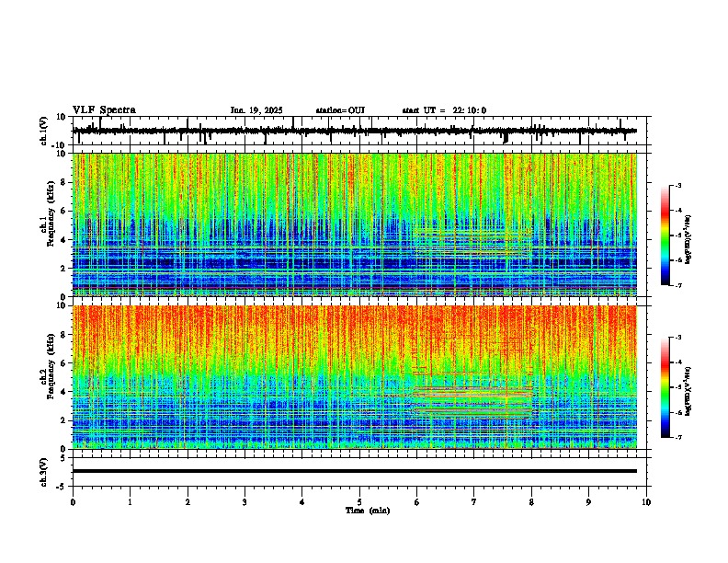
Task: Click time axis tick label "8"
Action: click(x=531, y=502)
